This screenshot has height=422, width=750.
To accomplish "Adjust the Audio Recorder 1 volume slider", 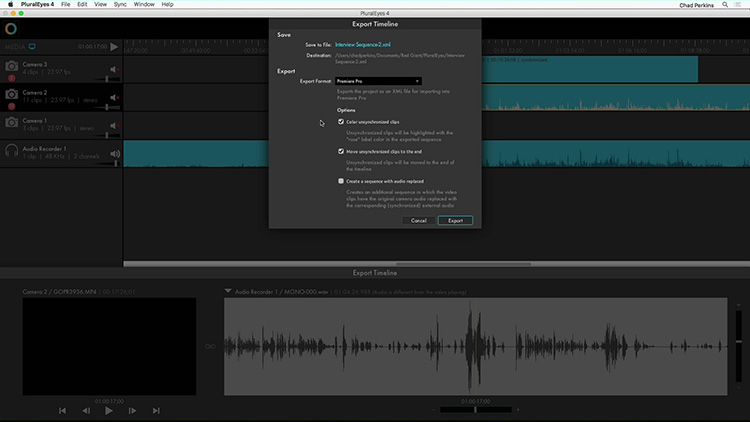I will pyautogui.click(x=115, y=164).
